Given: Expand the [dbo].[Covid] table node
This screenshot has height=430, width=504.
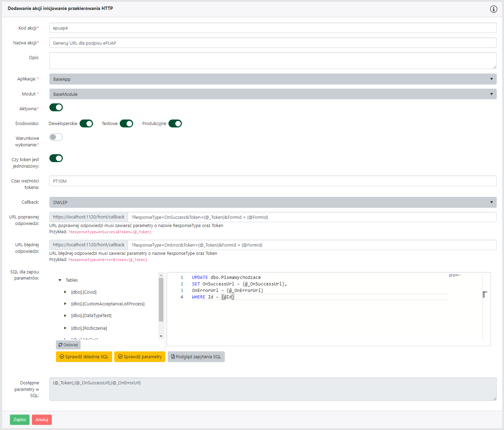Looking at the screenshot, I should point(65,292).
